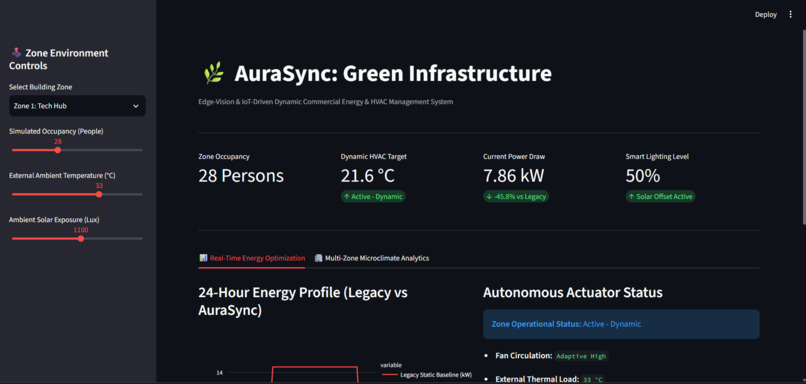
Task: Click the Simulated Occupancy slider handle
Action: pyautogui.click(x=58, y=150)
